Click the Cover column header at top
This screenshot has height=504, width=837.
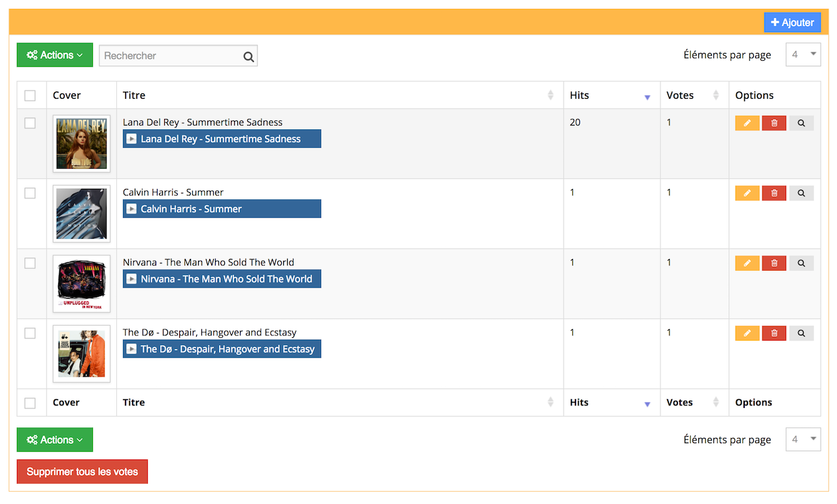point(67,95)
